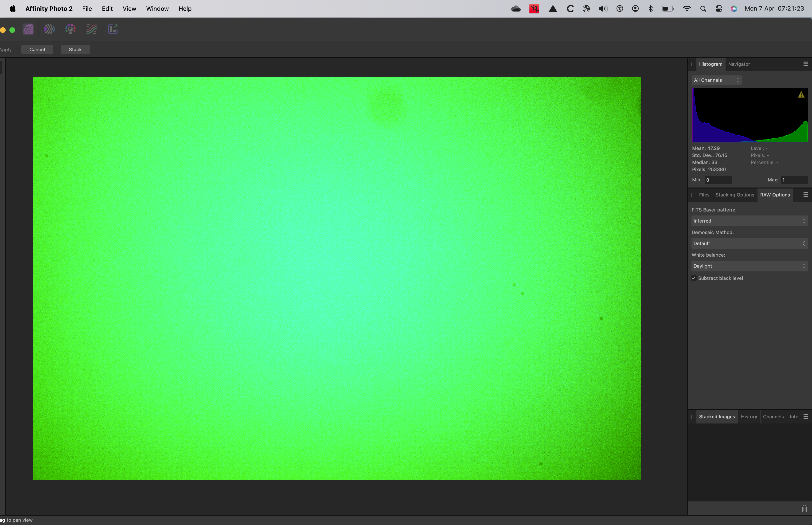Switch to the History tab
The height and width of the screenshot is (525, 812).
(749, 417)
